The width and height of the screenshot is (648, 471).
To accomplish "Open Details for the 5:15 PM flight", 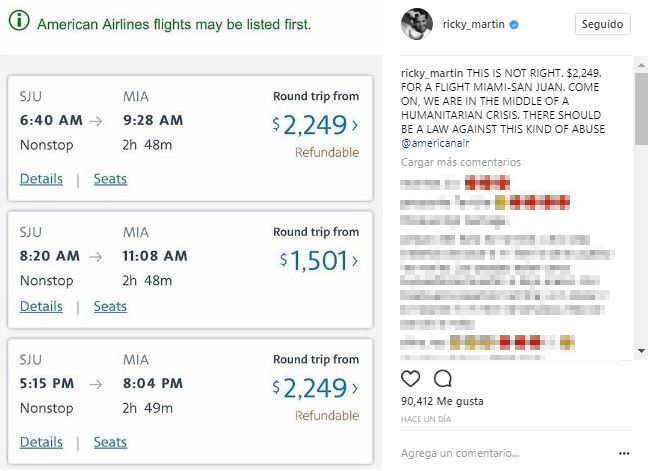I will coord(41,442).
